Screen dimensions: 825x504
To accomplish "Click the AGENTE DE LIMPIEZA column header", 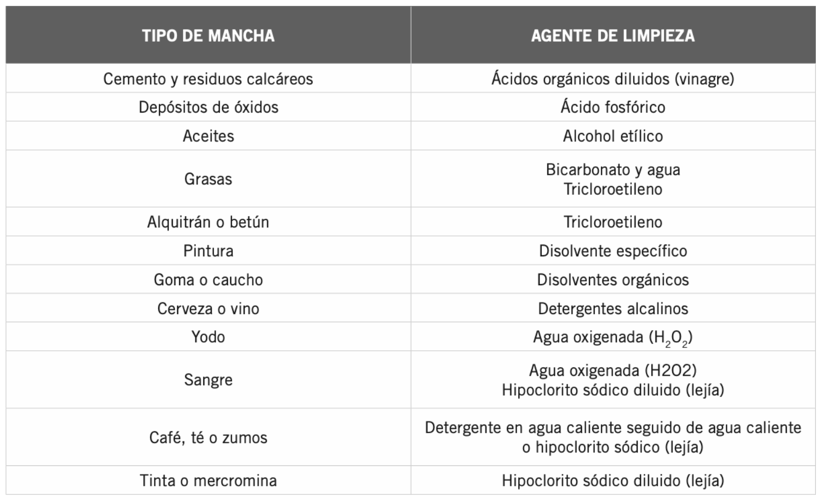I will coord(613,35).
